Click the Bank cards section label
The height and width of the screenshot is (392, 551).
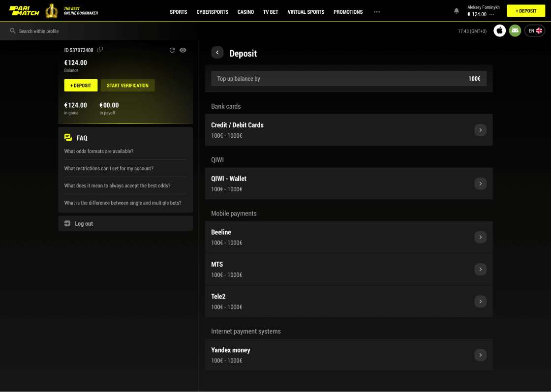point(226,106)
